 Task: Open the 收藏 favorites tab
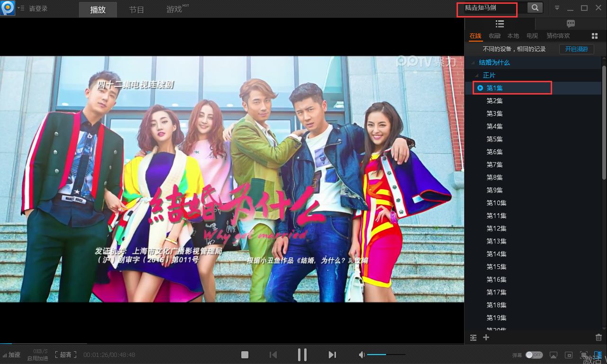point(494,36)
